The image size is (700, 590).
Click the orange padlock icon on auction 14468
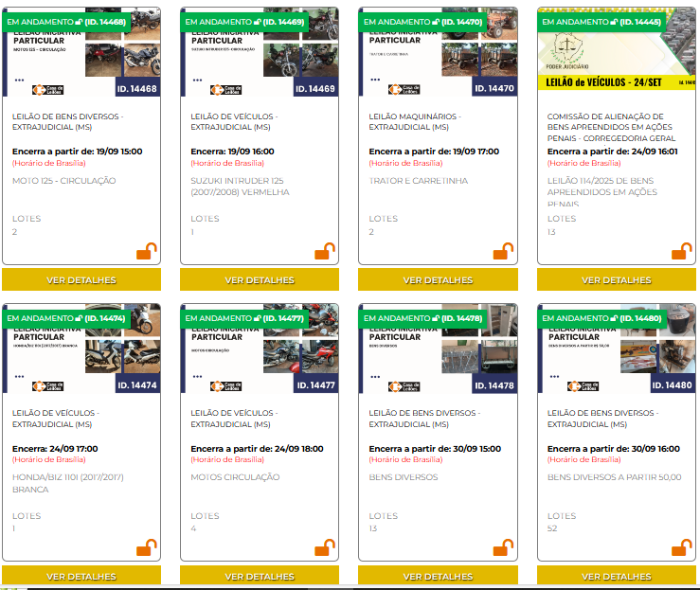pyautogui.click(x=147, y=252)
